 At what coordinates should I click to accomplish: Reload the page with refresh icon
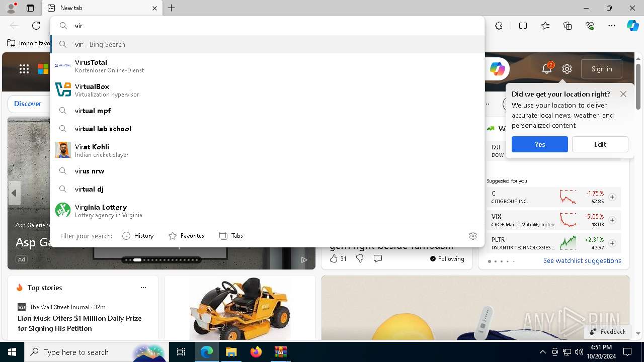click(x=36, y=26)
